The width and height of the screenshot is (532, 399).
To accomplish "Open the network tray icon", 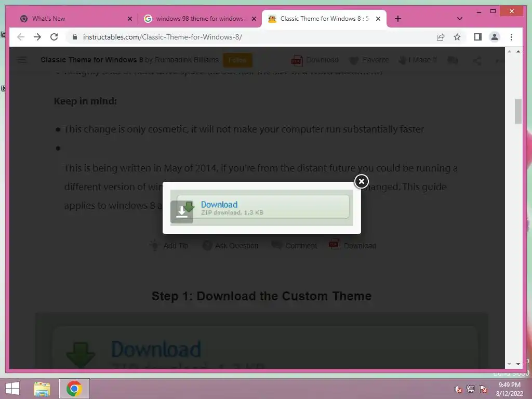I will [471, 389].
